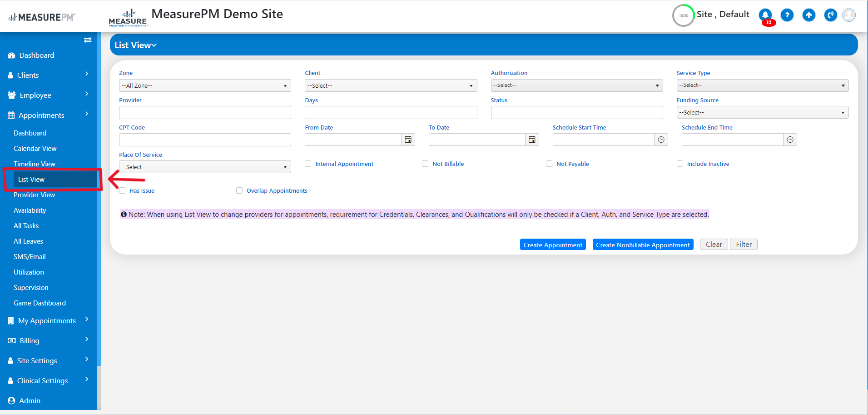This screenshot has width=868, height=415.
Task: Click the Filter button
Action: 744,245
